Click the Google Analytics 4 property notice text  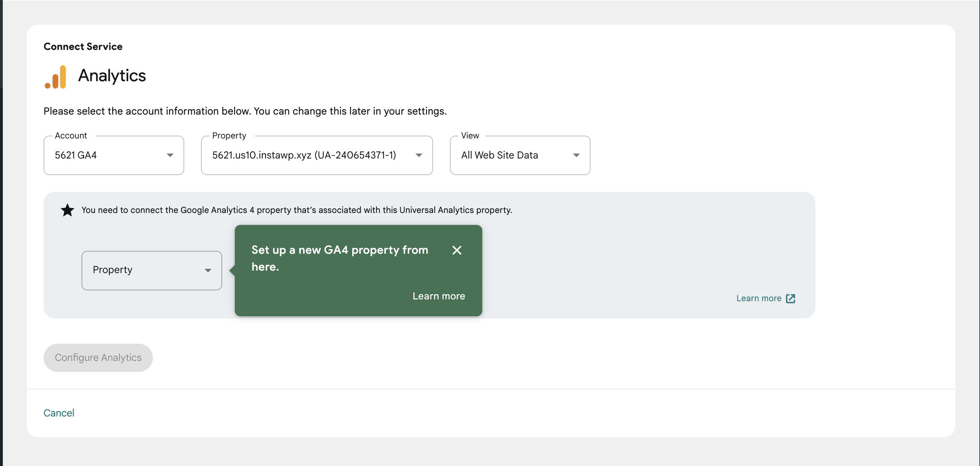(297, 210)
